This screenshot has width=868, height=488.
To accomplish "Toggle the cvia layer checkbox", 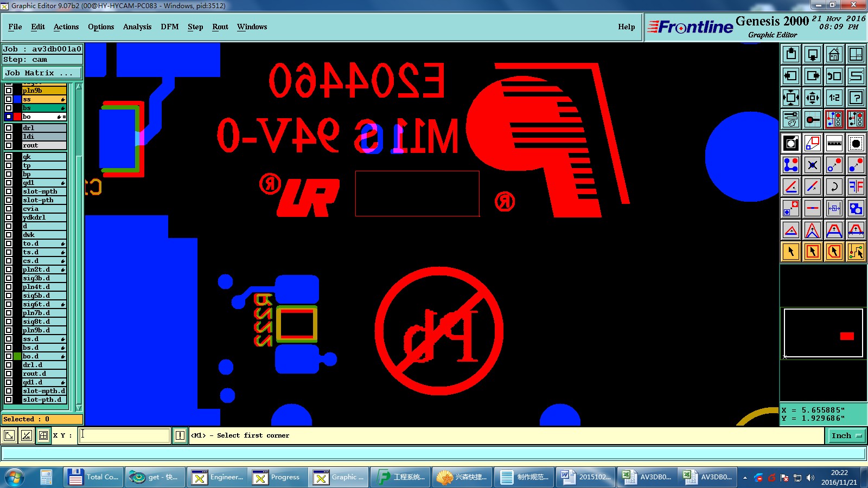I will (x=9, y=209).
